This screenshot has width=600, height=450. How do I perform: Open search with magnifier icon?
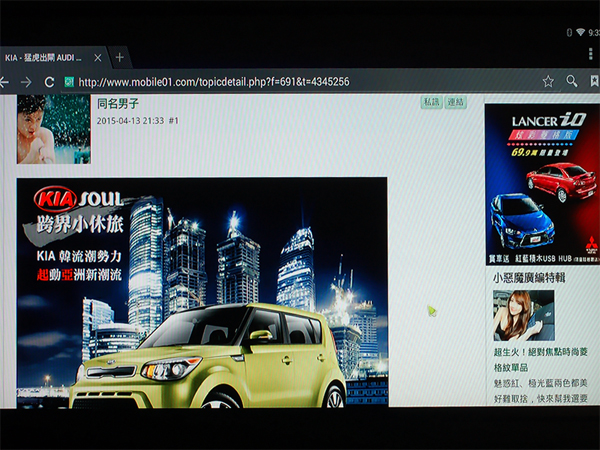pyautogui.click(x=572, y=81)
